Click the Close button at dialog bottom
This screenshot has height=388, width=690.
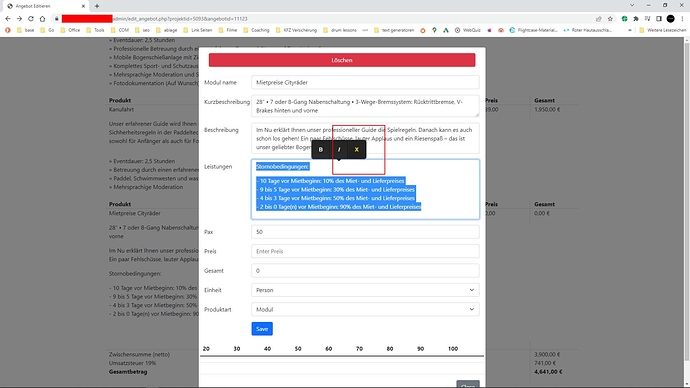[468, 384]
